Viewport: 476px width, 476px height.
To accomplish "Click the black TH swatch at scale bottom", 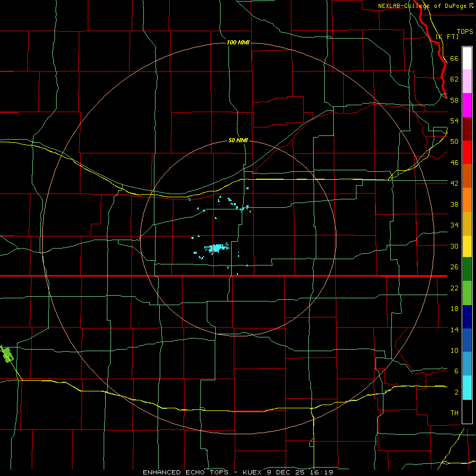I will pos(467,411).
